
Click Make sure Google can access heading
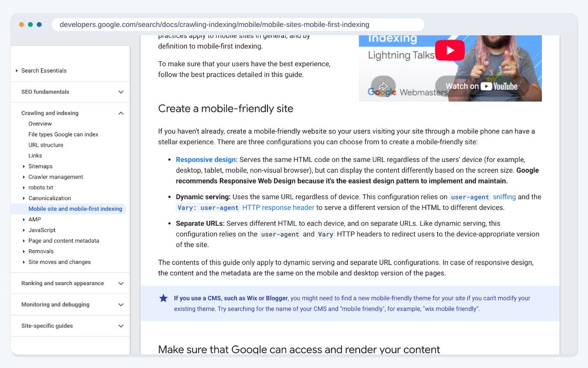[299, 350]
